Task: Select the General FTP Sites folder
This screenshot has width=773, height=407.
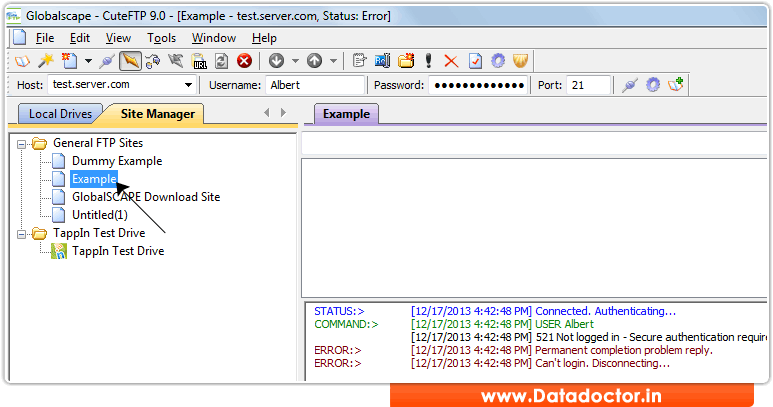Action: click(x=98, y=143)
